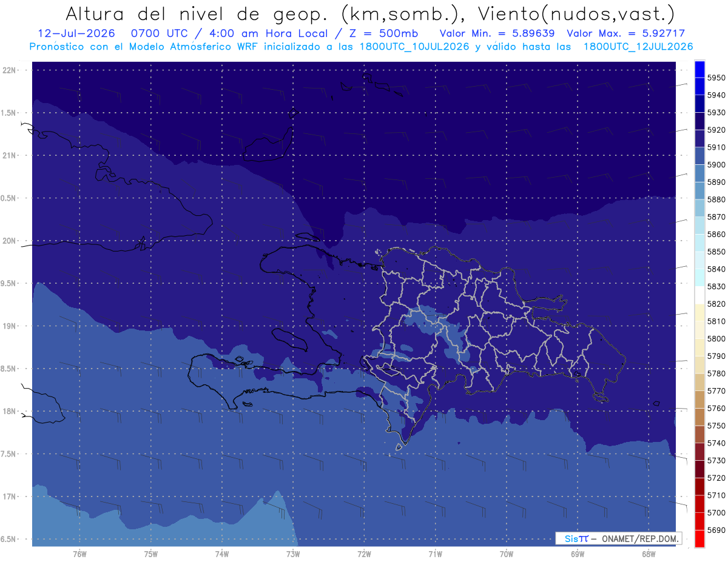The image size is (728, 562).
Task: Click the '5950' colorbar value
Action: 716,78
